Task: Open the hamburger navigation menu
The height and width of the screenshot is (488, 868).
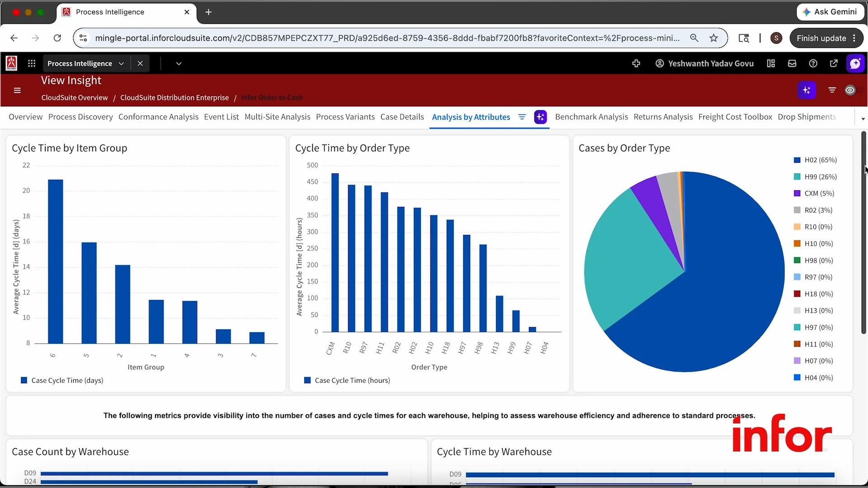Action: (x=17, y=90)
